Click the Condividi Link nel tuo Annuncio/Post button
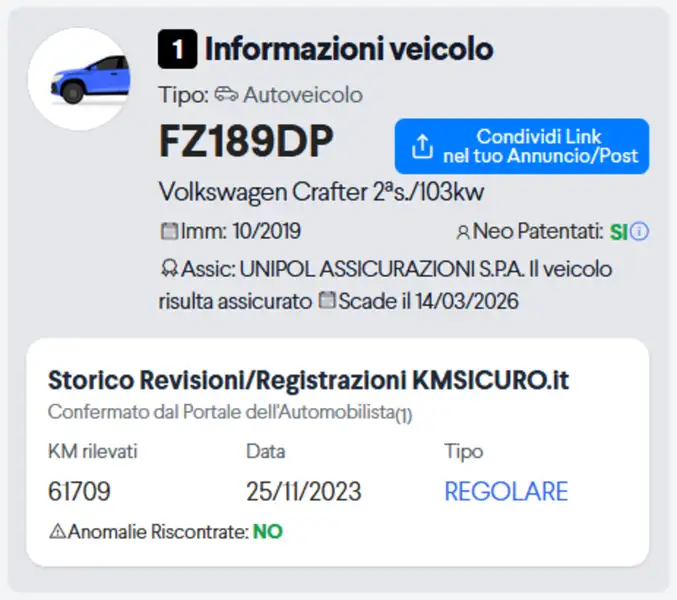Screen dimensions: 677x600 [x=522, y=146]
